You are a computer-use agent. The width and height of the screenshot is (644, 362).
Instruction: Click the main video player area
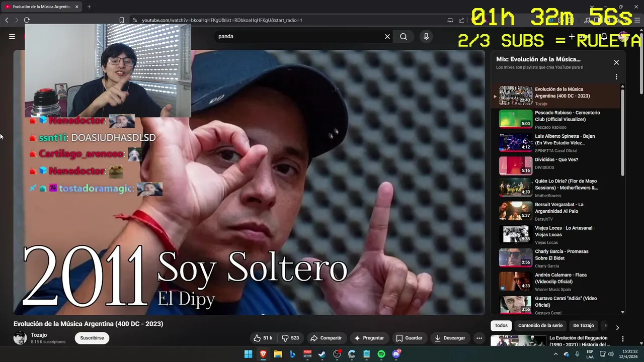pos(249,182)
